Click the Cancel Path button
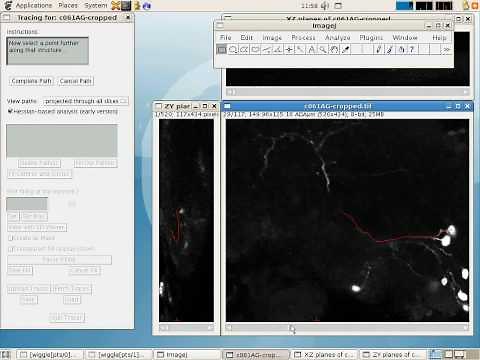480x360 pixels. pyautogui.click(x=76, y=81)
